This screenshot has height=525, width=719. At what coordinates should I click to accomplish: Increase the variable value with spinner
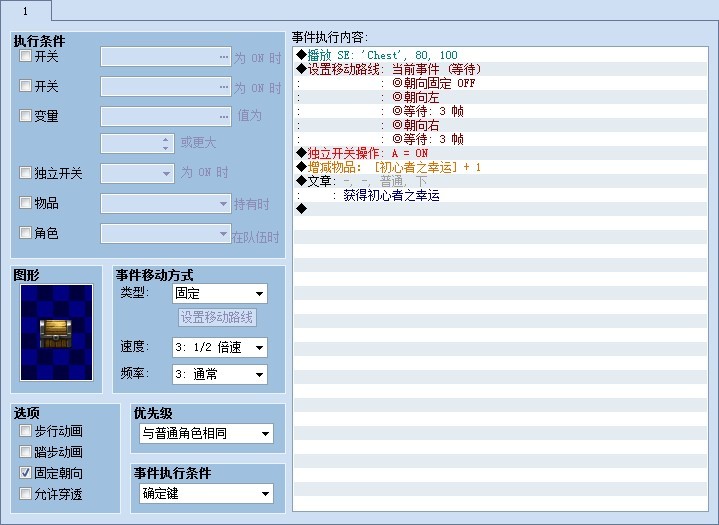tap(166, 139)
